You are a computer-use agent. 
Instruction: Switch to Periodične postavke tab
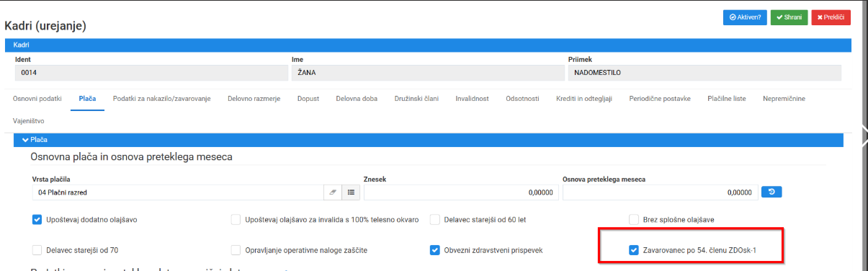[660, 98]
